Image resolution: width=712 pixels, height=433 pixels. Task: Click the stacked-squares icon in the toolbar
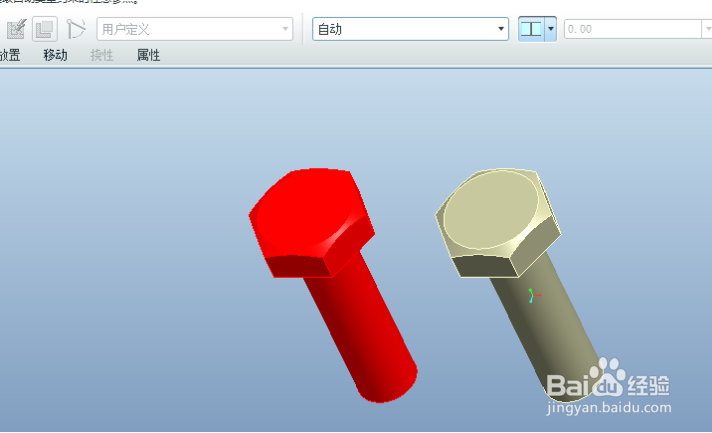pos(44,29)
